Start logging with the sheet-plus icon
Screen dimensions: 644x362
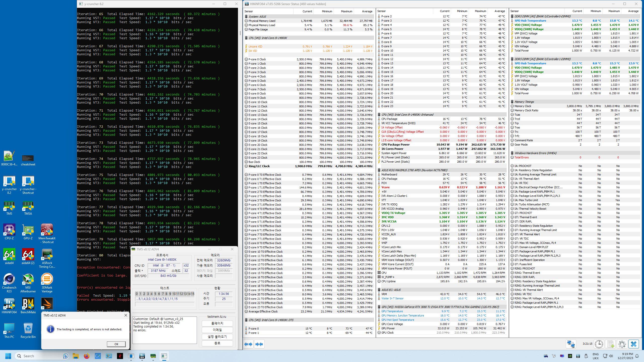(611, 344)
